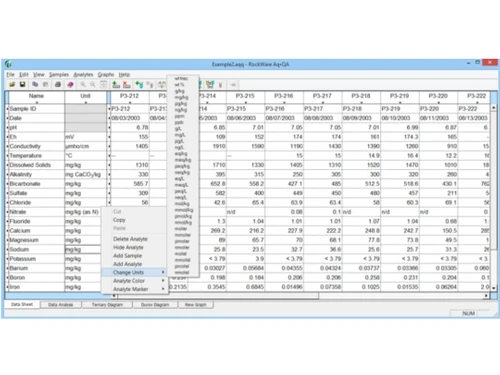This screenshot has width=500, height=375.
Task: Open the View menu
Action: click(x=39, y=74)
